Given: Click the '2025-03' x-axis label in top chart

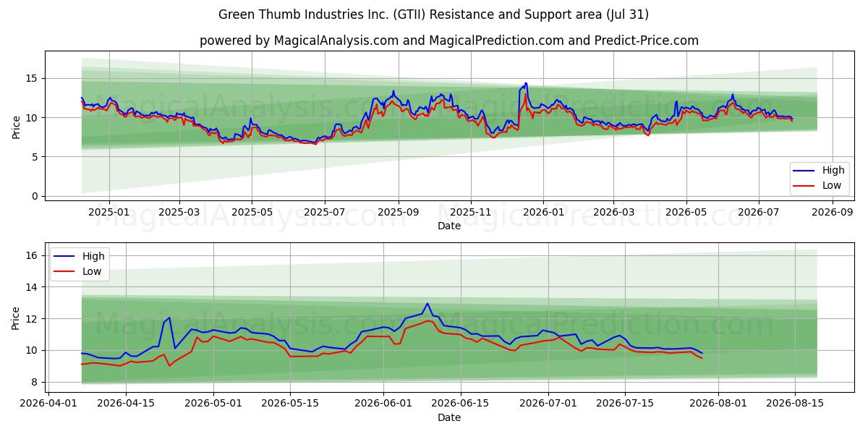Looking at the screenshot, I should coord(179,213).
